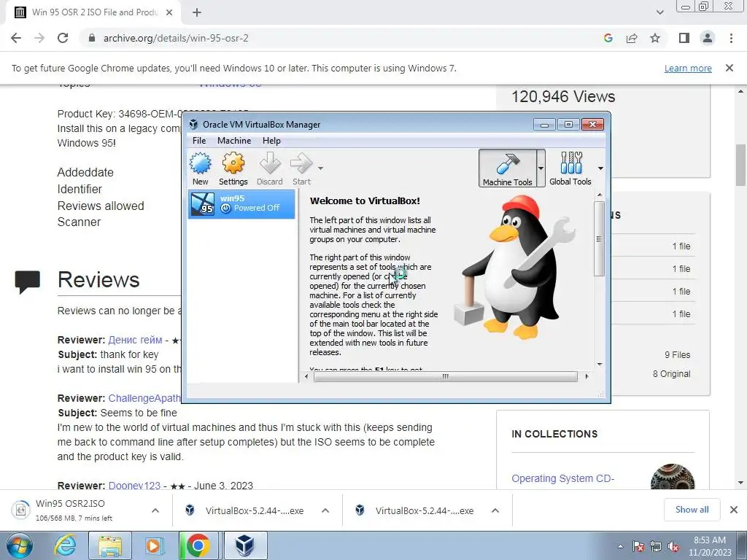Click the network tray icon
This screenshot has height=560, width=747.
click(x=656, y=547)
